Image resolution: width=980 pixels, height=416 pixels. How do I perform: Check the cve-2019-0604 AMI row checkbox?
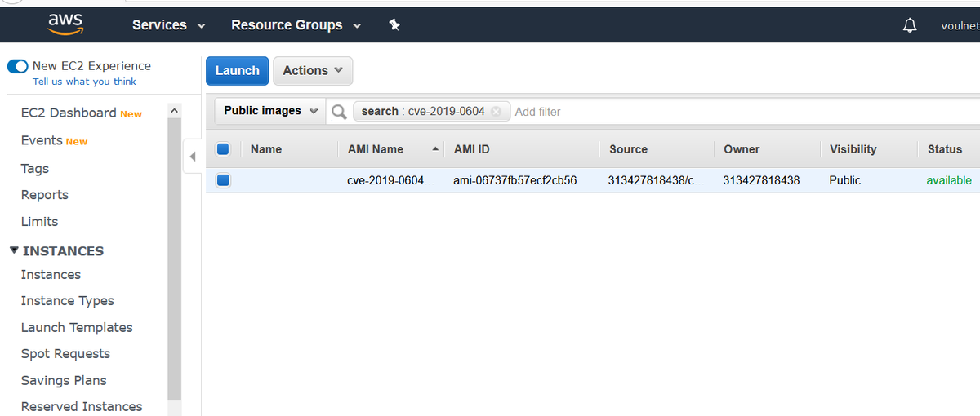tap(223, 180)
